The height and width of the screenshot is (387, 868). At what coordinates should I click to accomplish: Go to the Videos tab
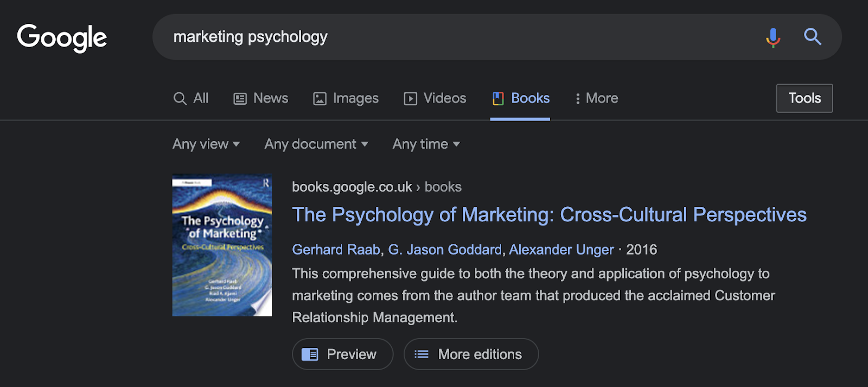click(435, 98)
